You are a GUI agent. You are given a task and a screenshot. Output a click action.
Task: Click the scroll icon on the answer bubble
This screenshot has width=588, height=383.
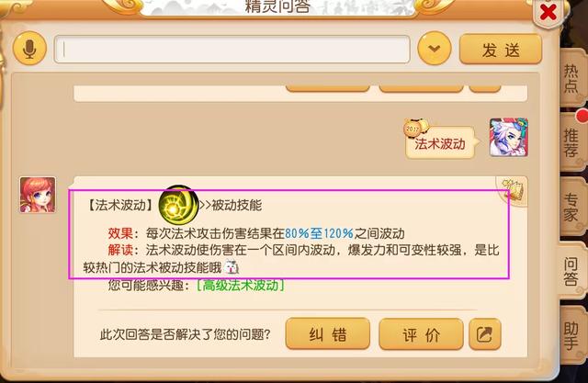513,191
